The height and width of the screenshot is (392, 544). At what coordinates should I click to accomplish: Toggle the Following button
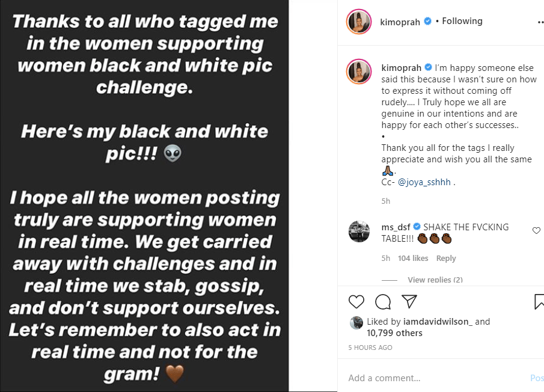462,21
